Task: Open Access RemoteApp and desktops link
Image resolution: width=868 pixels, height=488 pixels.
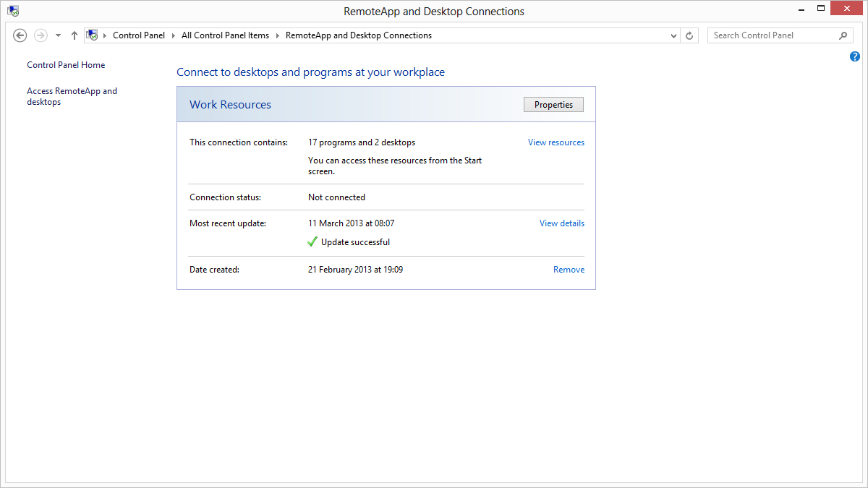Action: coord(72,97)
